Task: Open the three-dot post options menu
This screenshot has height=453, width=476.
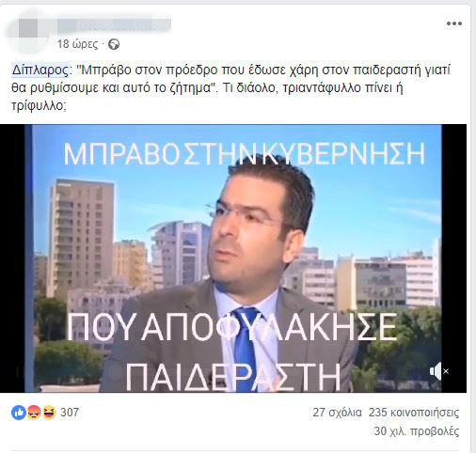Action: tap(454, 23)
